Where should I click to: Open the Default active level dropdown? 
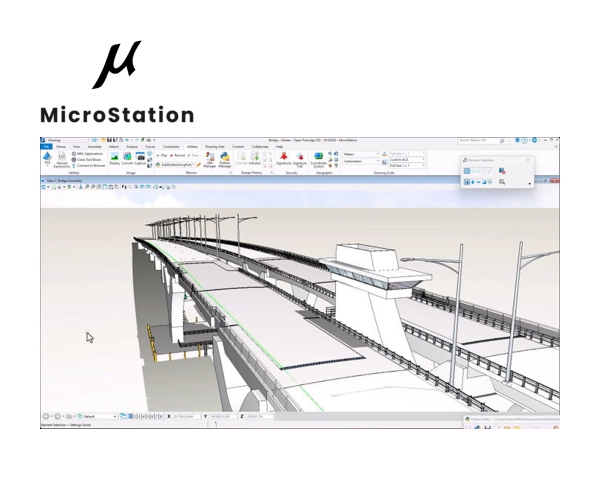coord(97,416)
